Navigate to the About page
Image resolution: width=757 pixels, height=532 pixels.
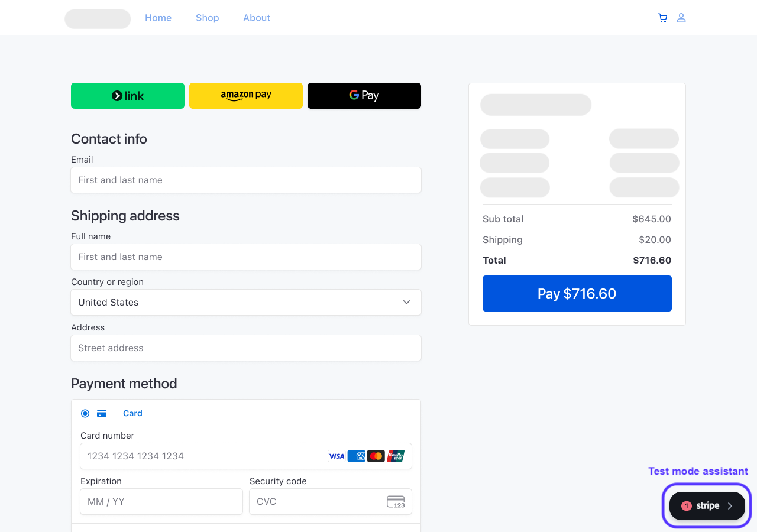[x=257, y=18]
